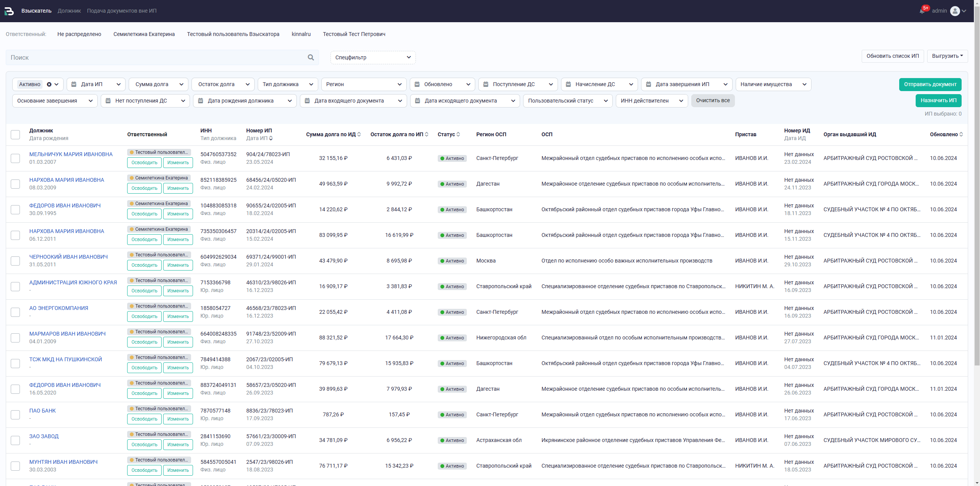
Task: Clear the Активно status filter (x icon)
Action: click(49, 85)
